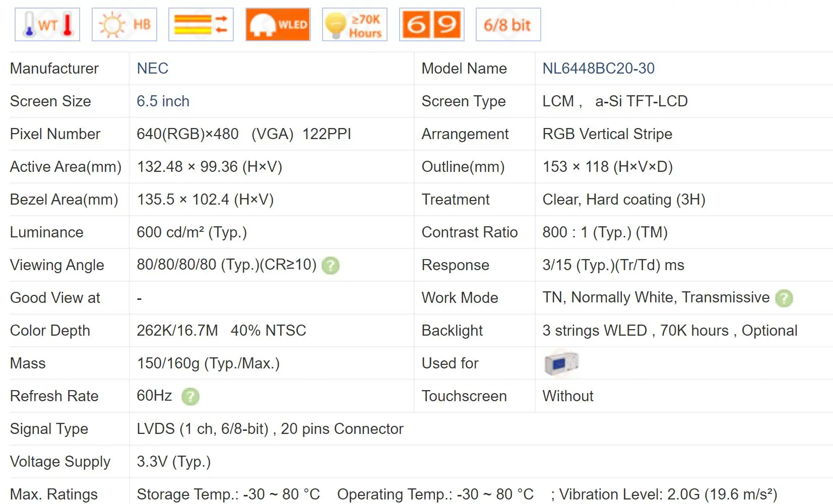Select the TN, Normally White, Transmissive text
The image size is (833, 504).
[656, 297]
